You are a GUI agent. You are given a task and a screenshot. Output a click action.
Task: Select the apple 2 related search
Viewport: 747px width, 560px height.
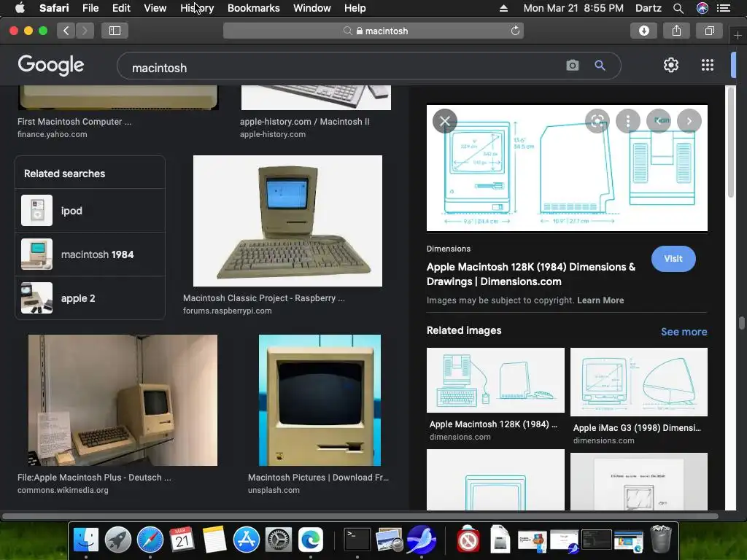tap(90, 298)
